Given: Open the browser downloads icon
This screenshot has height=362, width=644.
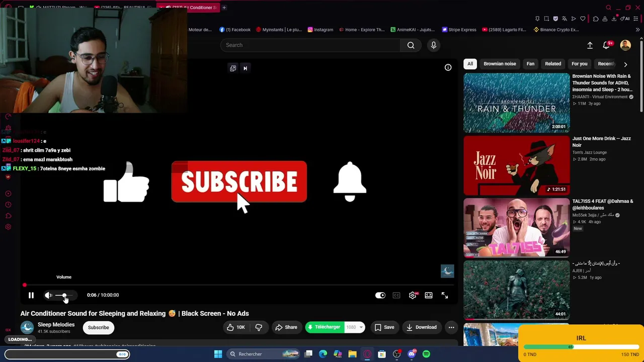Looking at the screenshot, I should [x=614, y=19].
